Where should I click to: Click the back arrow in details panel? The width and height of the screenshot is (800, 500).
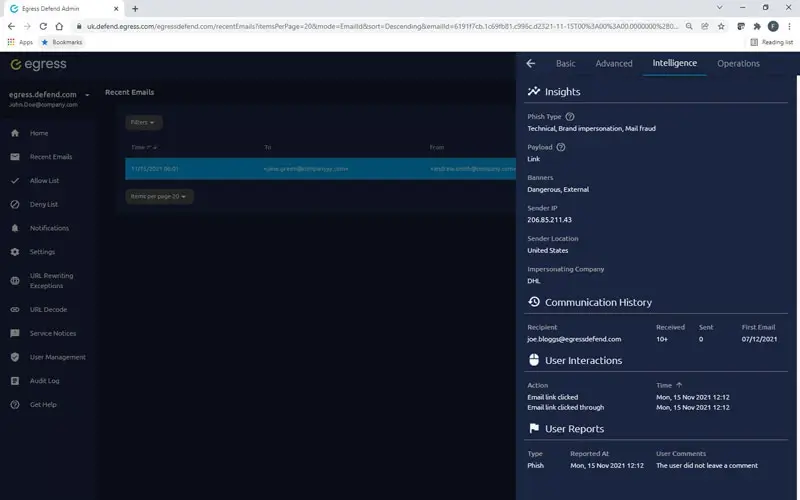[x=531, y=63]
